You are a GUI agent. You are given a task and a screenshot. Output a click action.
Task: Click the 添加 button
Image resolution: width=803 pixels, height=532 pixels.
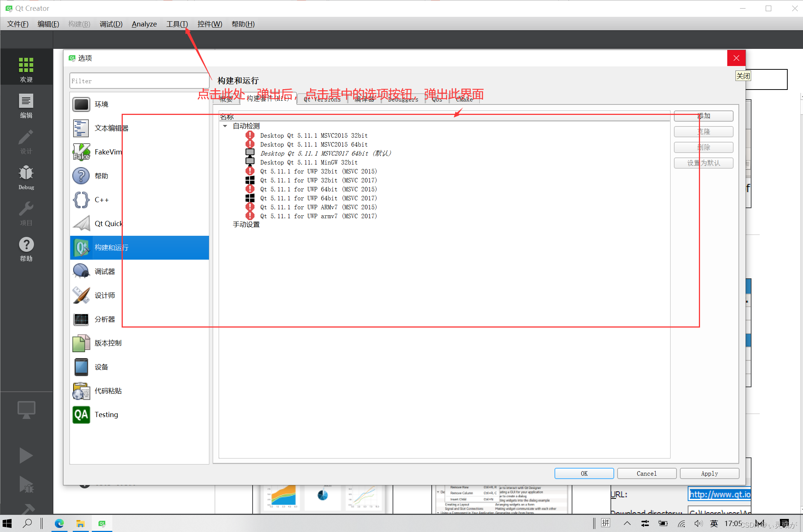point(704,116)
